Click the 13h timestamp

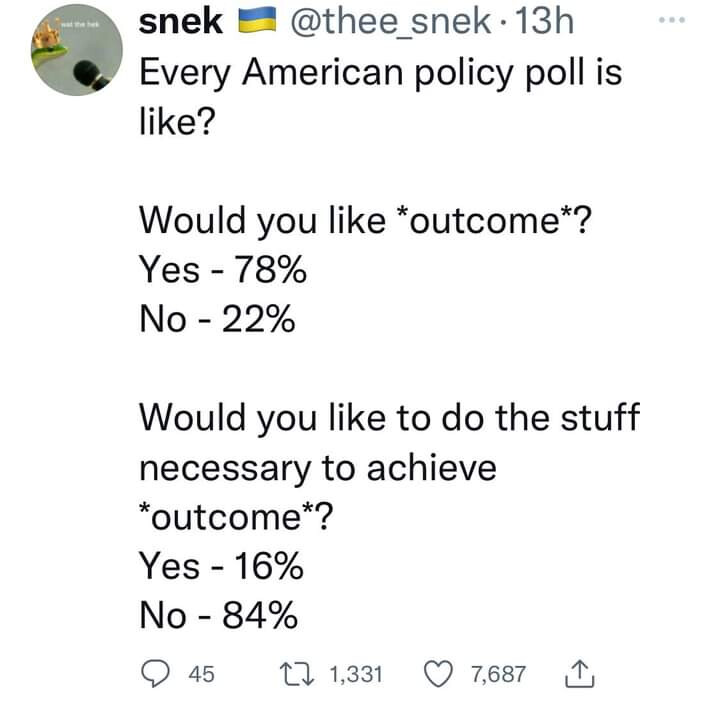(540, 24)
